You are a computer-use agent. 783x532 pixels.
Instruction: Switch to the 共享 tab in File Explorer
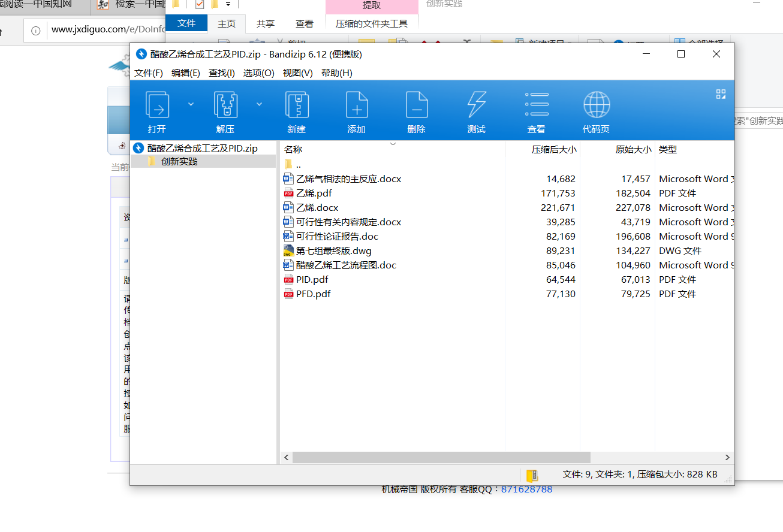[x=266, y=23]
